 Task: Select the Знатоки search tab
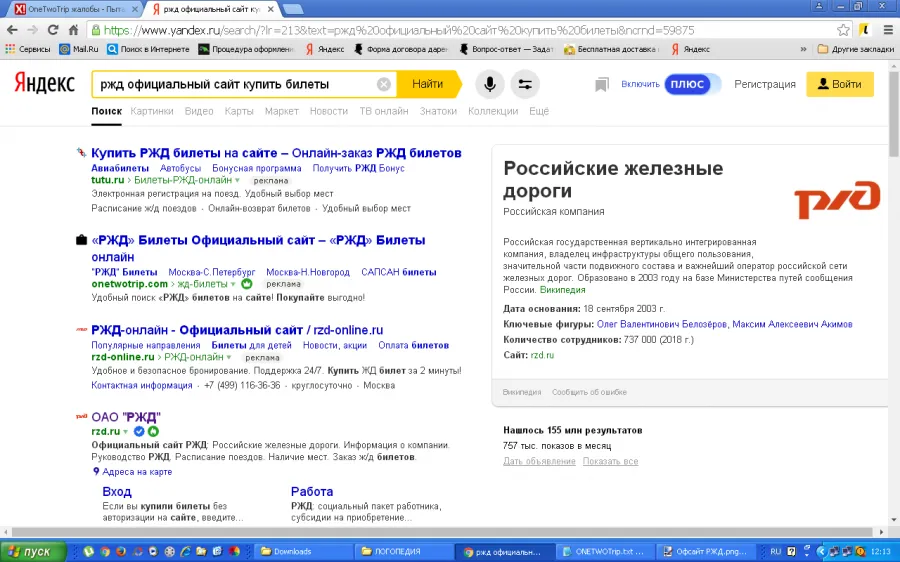pyautogui.click(x=438, y=111)
